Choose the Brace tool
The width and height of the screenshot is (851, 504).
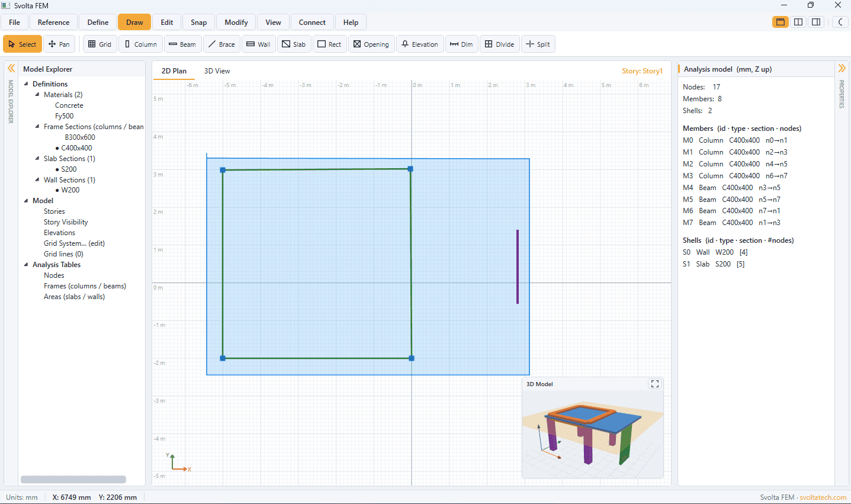pyautogui.click(x=221, y=44)
